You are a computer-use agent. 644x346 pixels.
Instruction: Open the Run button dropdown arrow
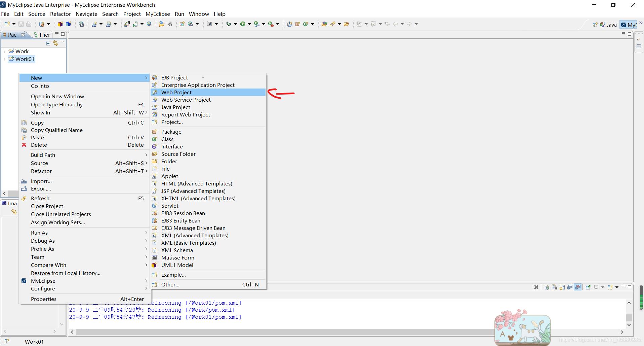pyautogui.click(x=249, y=24)
